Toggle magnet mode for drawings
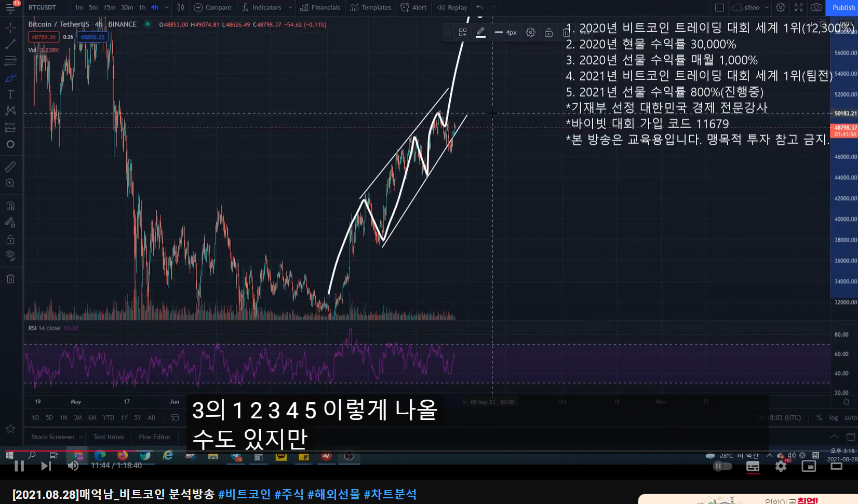The width and height of the screenshot is (858, 504). 10,206
